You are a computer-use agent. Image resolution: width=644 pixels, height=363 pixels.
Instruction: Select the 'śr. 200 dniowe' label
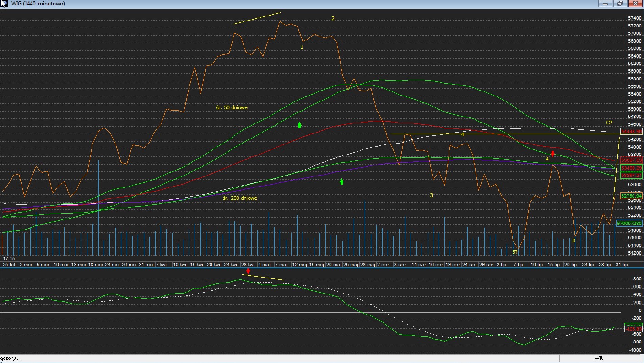pos(240,198)
